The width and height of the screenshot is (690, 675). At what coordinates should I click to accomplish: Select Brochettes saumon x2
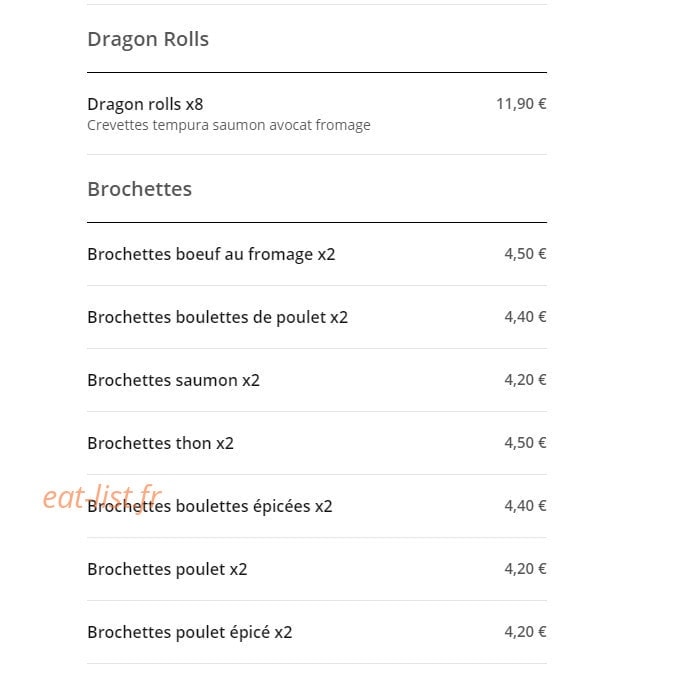pyautogui.click(x=173, y=380)
